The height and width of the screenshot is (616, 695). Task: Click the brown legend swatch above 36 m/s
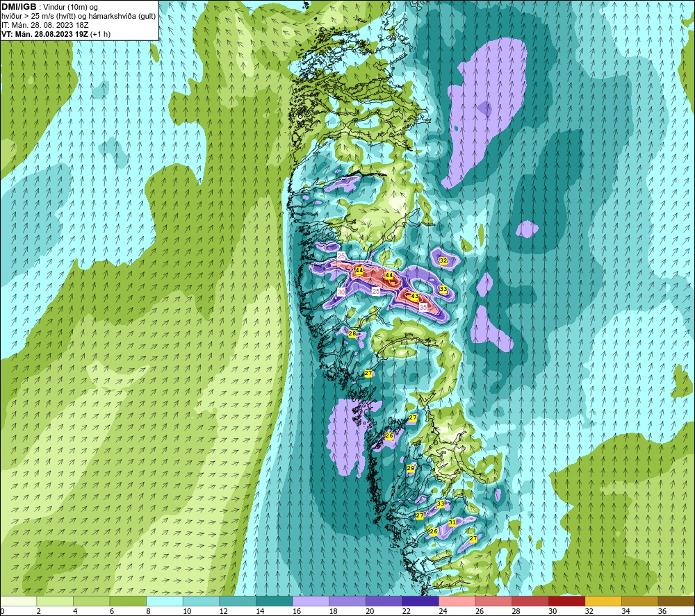[676, 601]
